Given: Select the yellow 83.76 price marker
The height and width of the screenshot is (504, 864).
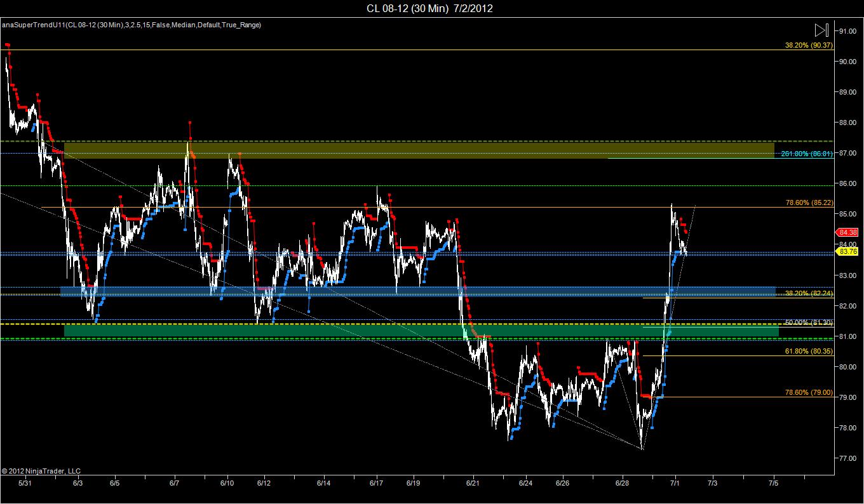Looking at the screenshot, I should 848,251.
